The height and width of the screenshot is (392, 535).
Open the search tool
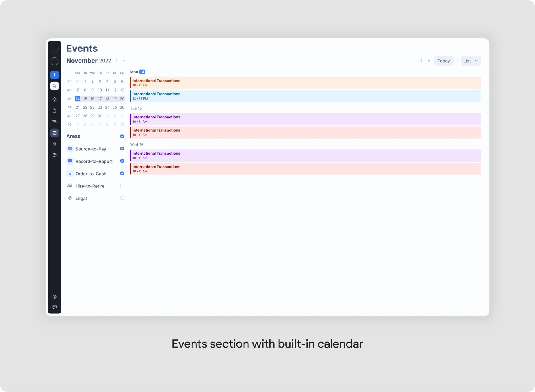click(55, 86)
